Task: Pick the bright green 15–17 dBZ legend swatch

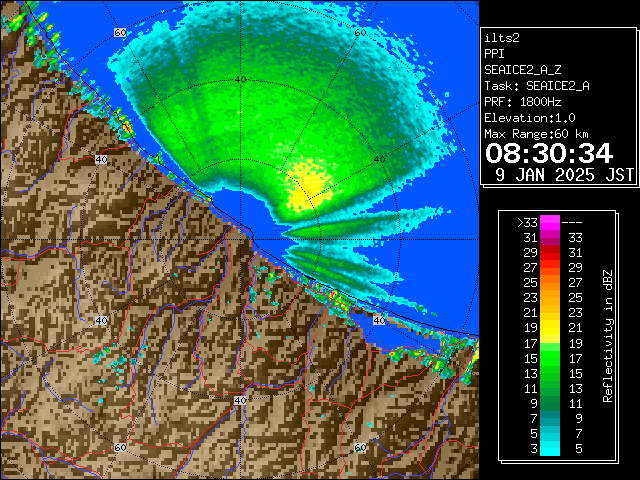Action: [x=550, y=358]
